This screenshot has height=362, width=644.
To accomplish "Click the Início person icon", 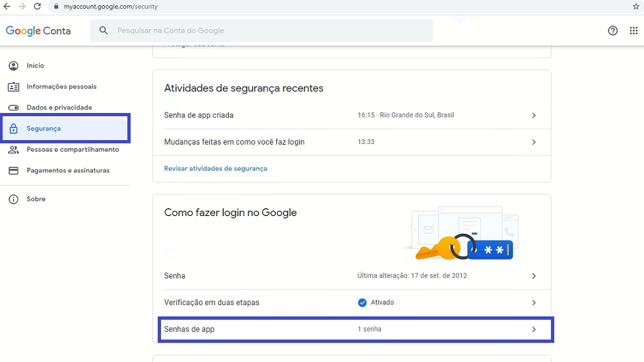I will pyautogui.click(x=14, y=65).
